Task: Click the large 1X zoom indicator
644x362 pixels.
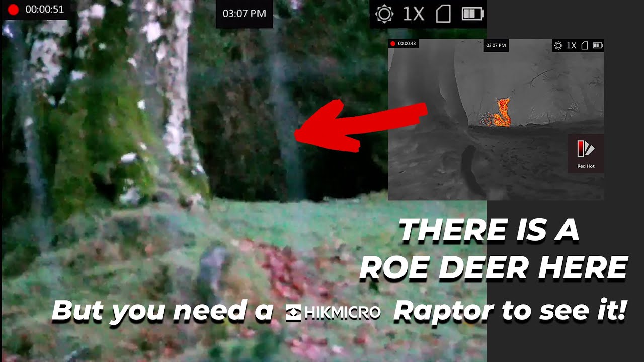Action: click(x=413, y=14)
